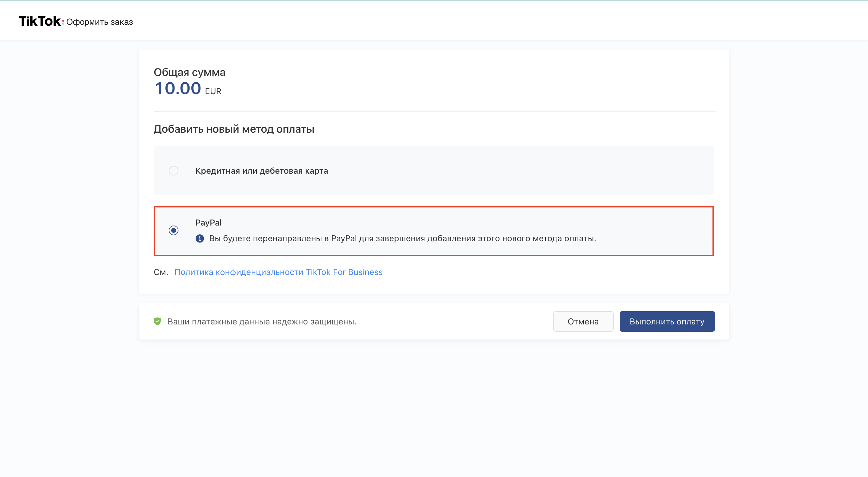
Task: Click the 'Кредитная или дебетовая карта' label
Action: pyautogui.click(x=262, y=171)
